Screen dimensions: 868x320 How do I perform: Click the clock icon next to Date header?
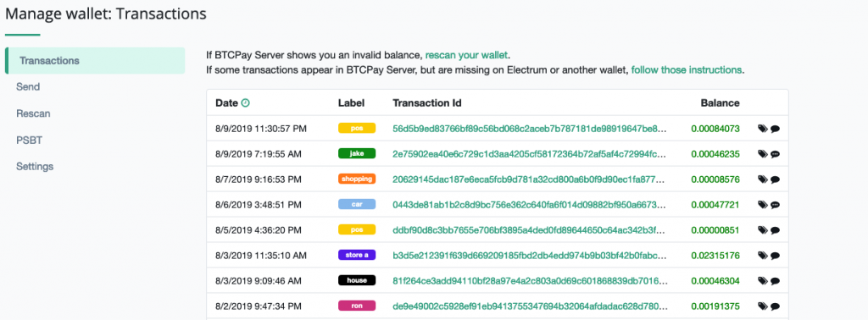(x=246, y=102)
